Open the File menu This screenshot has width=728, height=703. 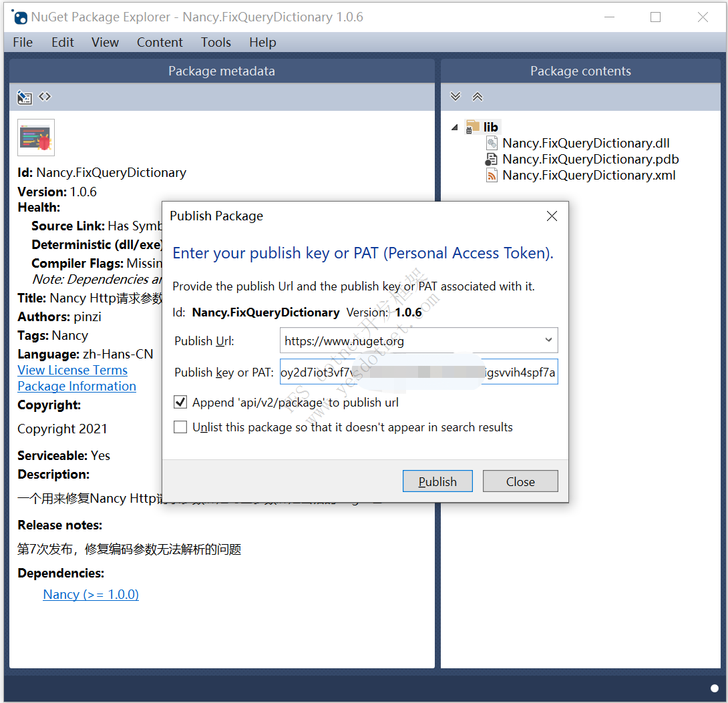pyautogui.click(x=23, y=42)
